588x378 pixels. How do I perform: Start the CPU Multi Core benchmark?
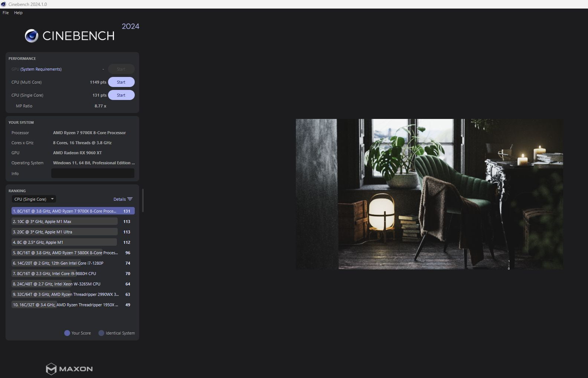pos(121,82)
